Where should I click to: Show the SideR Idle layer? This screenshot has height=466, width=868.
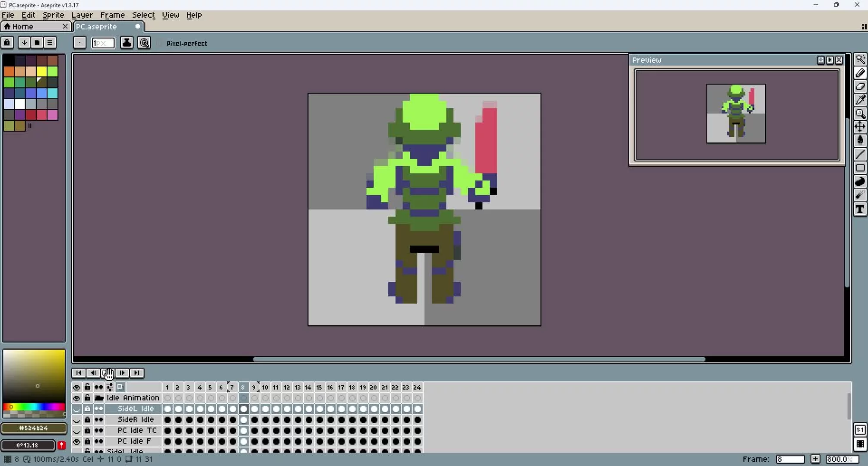[76, 420]
